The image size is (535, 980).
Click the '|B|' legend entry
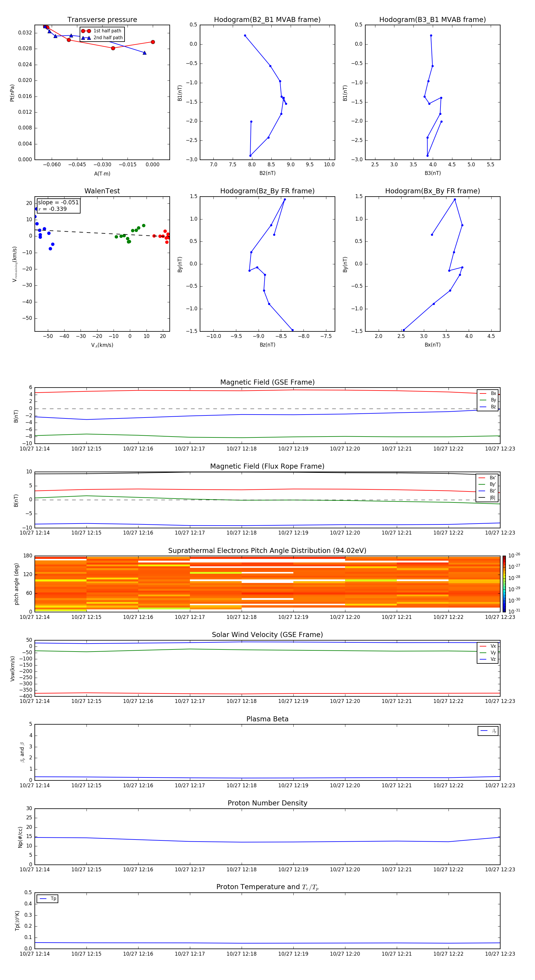[487, 498]
